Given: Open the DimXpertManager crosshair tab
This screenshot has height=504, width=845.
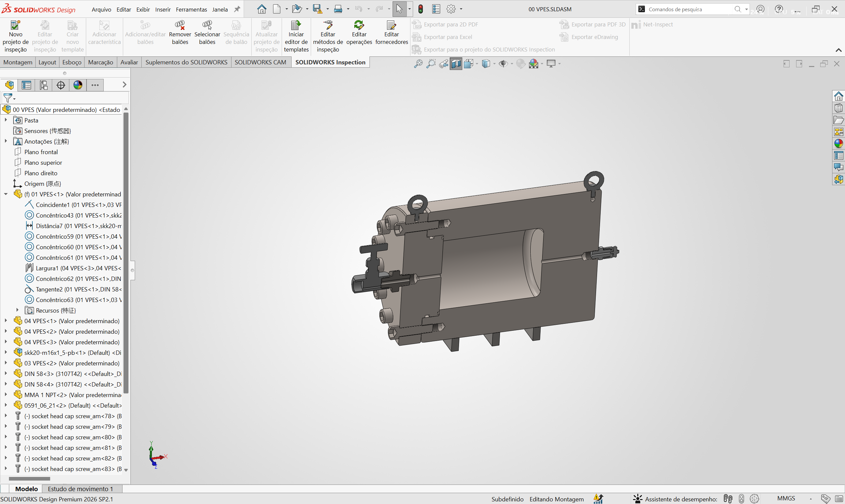Looking at the screenshot, I should coord(61,85).
